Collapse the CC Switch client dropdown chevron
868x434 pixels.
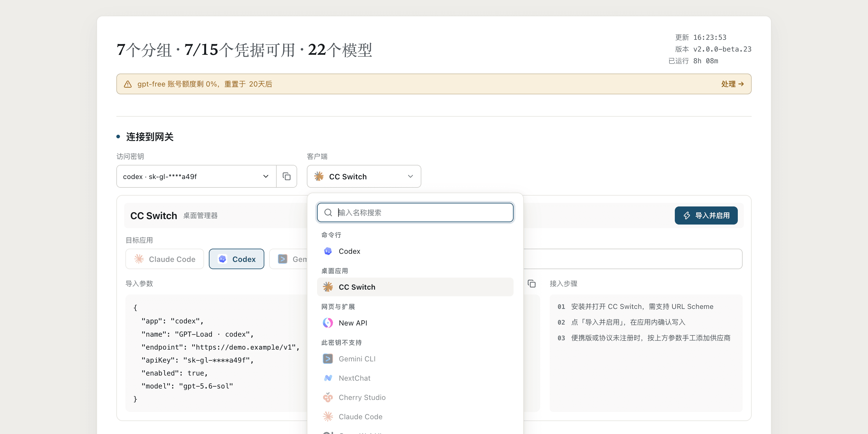click(410, 176)
